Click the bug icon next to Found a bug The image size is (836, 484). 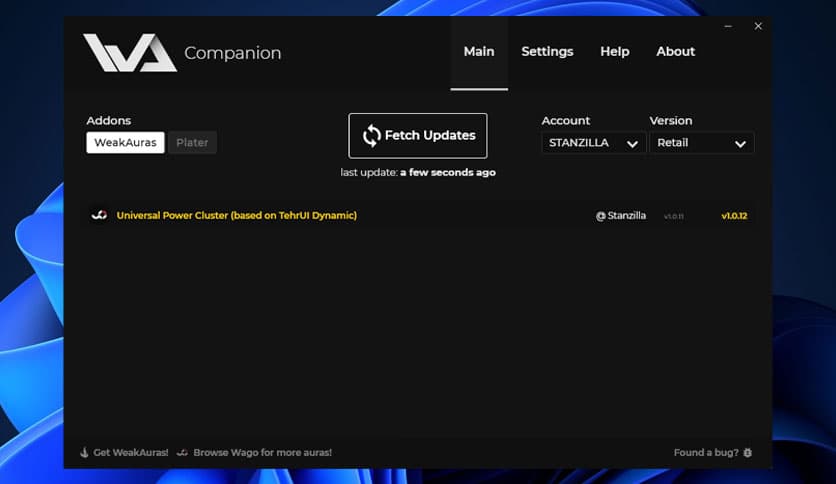point(747,453)
